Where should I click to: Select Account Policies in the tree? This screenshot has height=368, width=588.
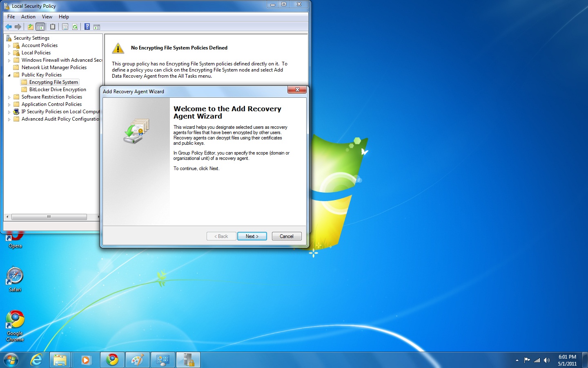pos(39,45)
